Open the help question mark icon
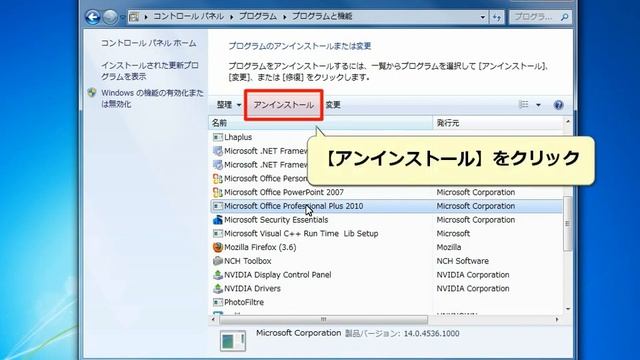This screenshot has width=640, height=360. [558, 105]
